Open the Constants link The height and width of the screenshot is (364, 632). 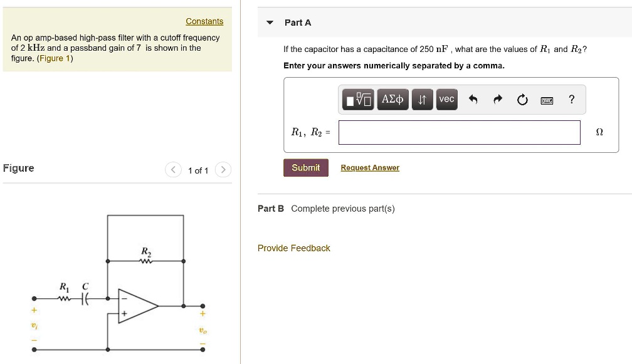(204, 21)
